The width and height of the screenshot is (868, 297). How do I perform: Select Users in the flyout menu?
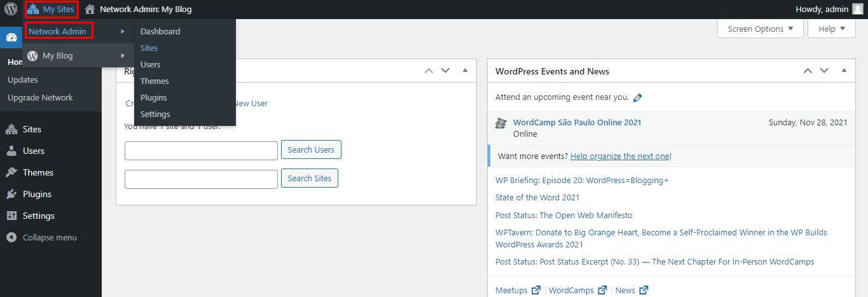coord(150,64)
